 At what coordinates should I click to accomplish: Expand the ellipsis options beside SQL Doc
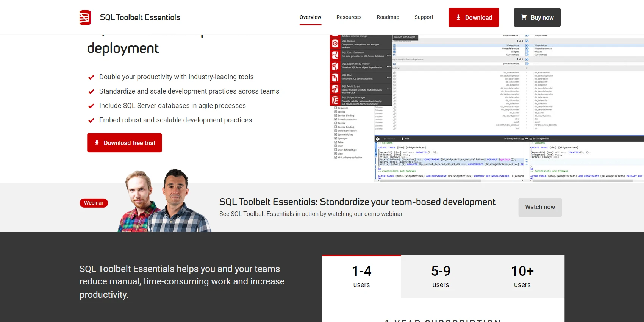coord(389,78)
